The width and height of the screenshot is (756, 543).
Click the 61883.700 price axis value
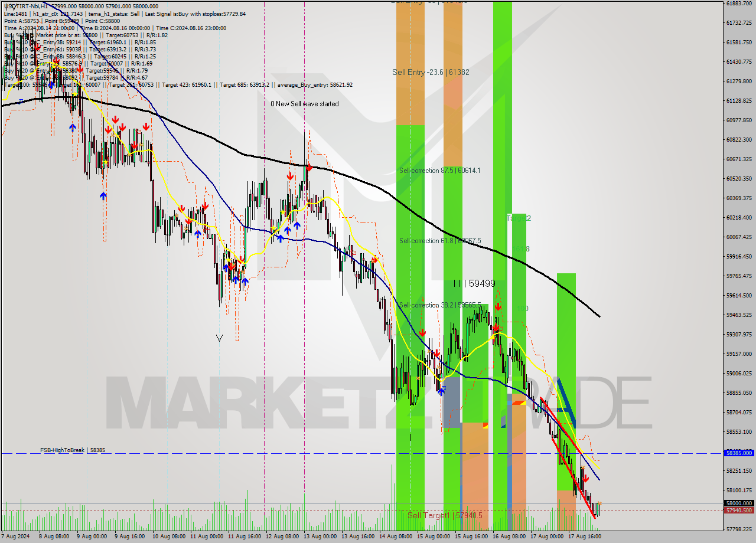point(739,3)
